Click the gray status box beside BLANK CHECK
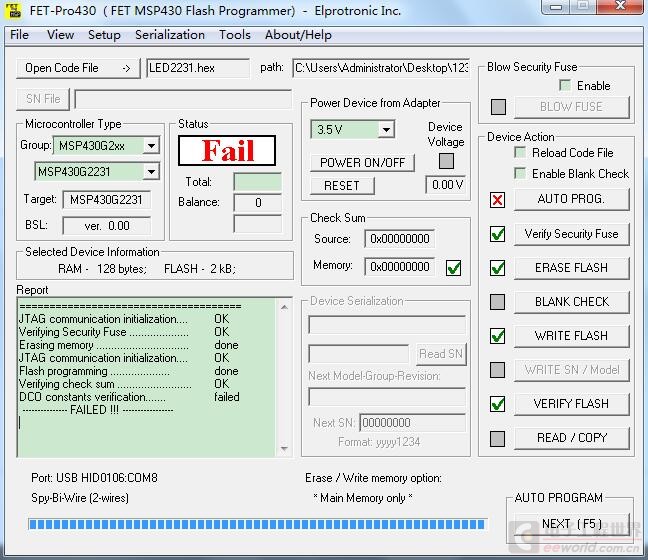The height and width of the screenshot is (560, 648). tap(497, 302)
